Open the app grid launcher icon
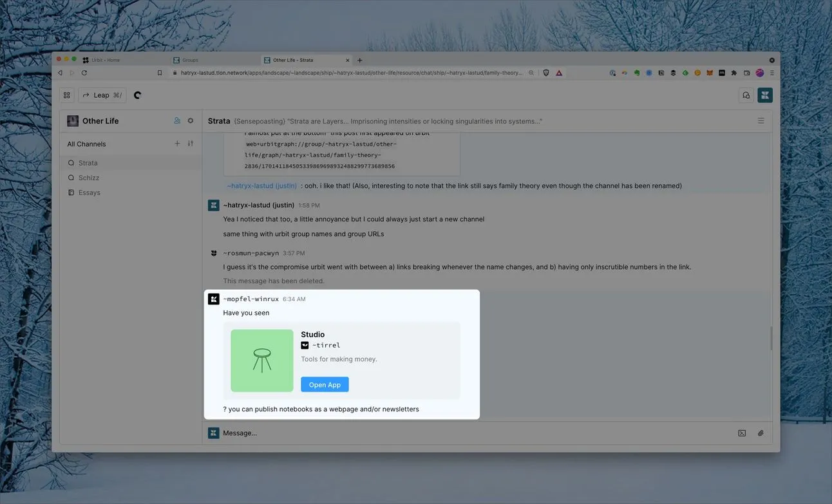 click(67, 95)
